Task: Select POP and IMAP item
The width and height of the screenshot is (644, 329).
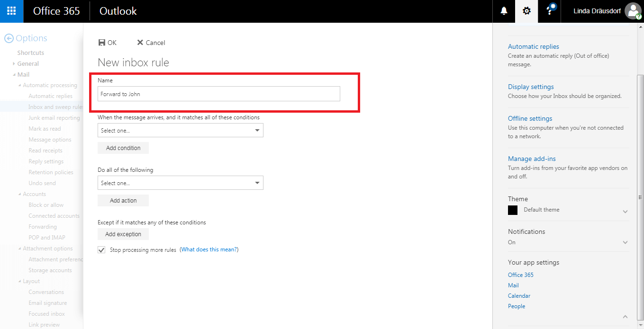Action: 47,238
